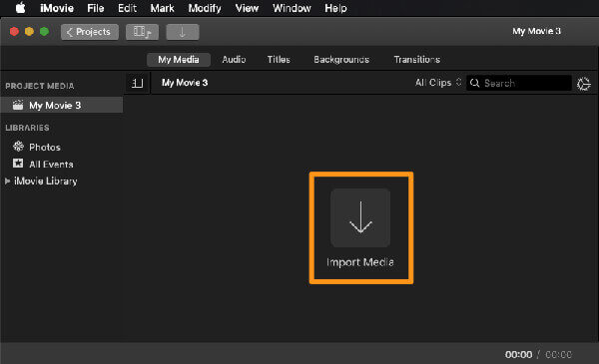The width and height of the screenshot is (599, 364).
Task: Click the Search field
Action: [x=519, y=83]
